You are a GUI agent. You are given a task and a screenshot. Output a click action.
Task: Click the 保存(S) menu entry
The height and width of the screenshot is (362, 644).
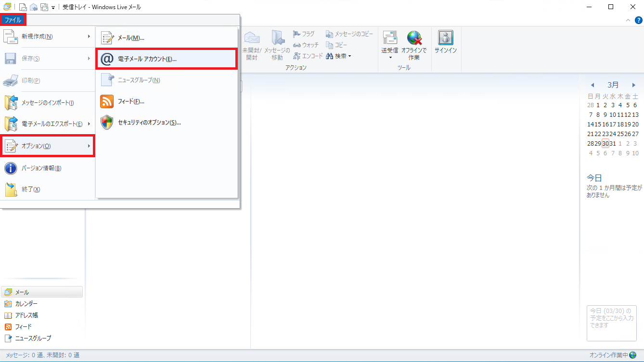47,59
